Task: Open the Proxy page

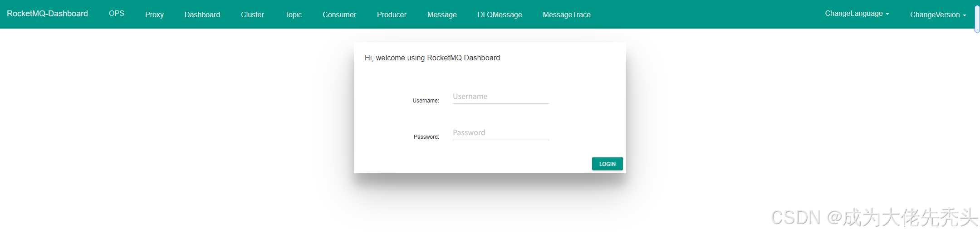Action: 154,15
